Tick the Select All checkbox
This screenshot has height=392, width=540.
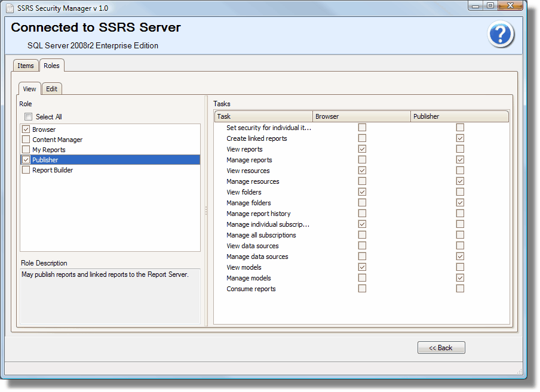tap(28, 116)
